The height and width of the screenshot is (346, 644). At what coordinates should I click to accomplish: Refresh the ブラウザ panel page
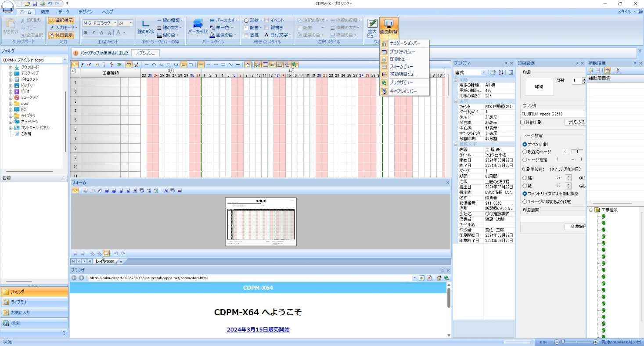[x=421, y=278]
